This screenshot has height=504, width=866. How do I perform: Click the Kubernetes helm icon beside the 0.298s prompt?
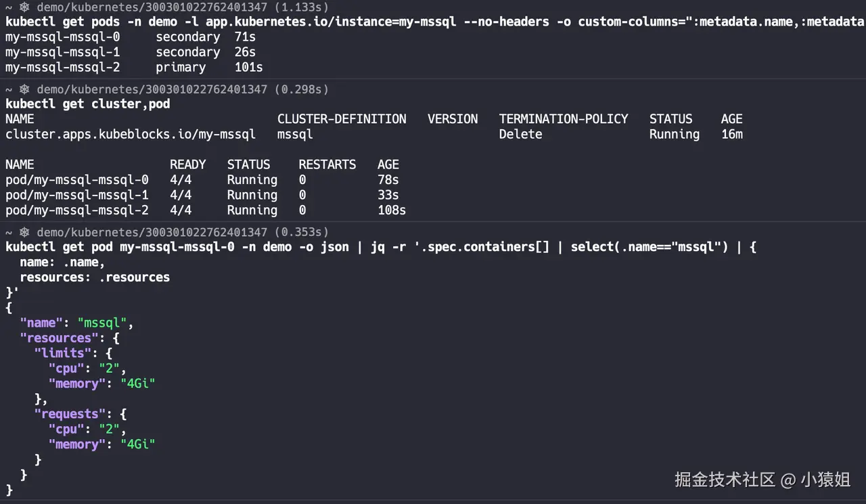pos(24,89)
